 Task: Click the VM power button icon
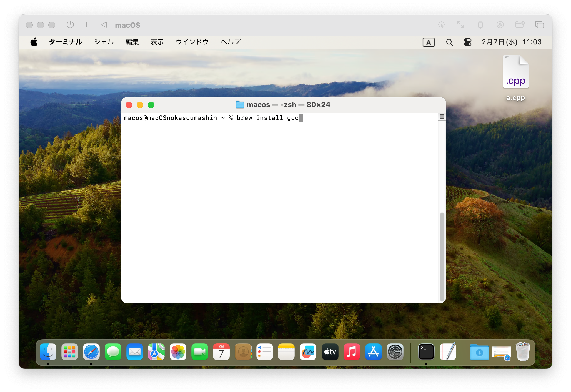tap(70, 25)
